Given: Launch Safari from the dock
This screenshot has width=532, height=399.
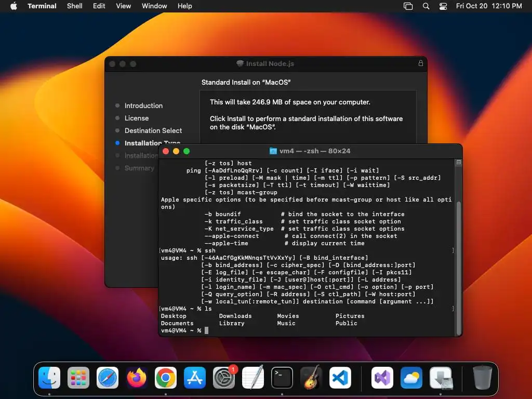Looking at the screenshot, I should [108, 378].
